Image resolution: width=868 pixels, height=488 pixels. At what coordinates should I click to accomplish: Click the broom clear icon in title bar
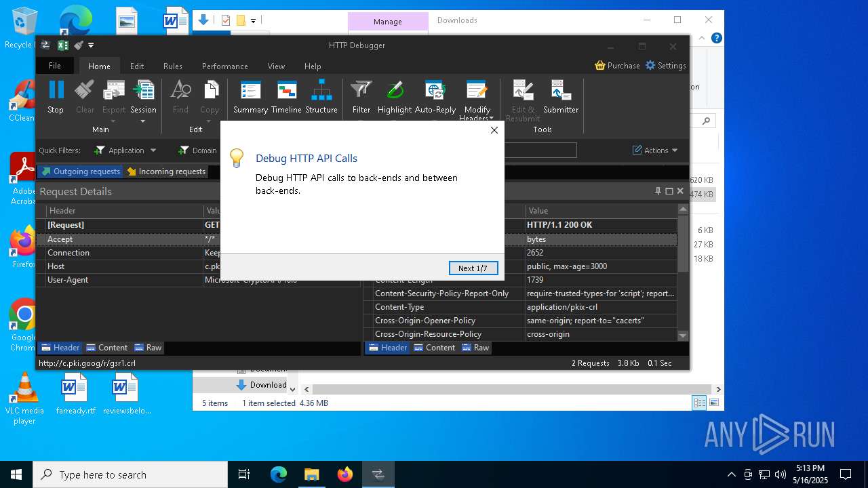(79, 45)
